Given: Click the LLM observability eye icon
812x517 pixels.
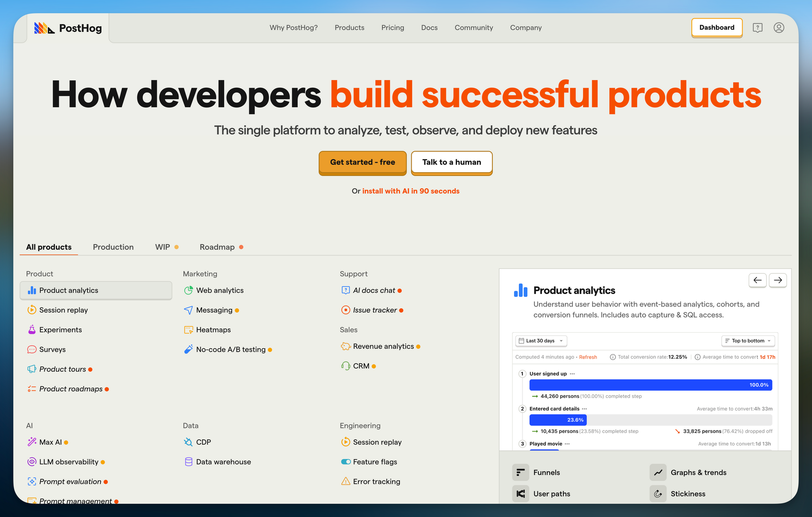Looking at the screenshot, I should [x=32, y=462].
